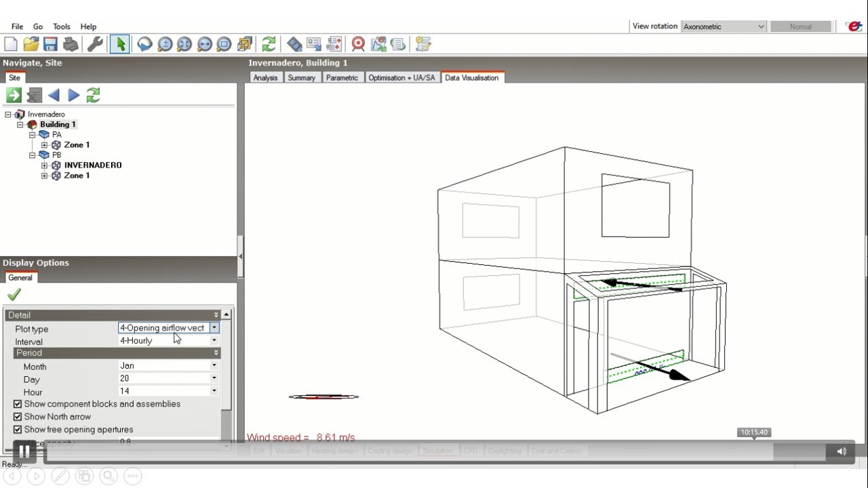Click the Create movie film icon

[x=294, y=45]
